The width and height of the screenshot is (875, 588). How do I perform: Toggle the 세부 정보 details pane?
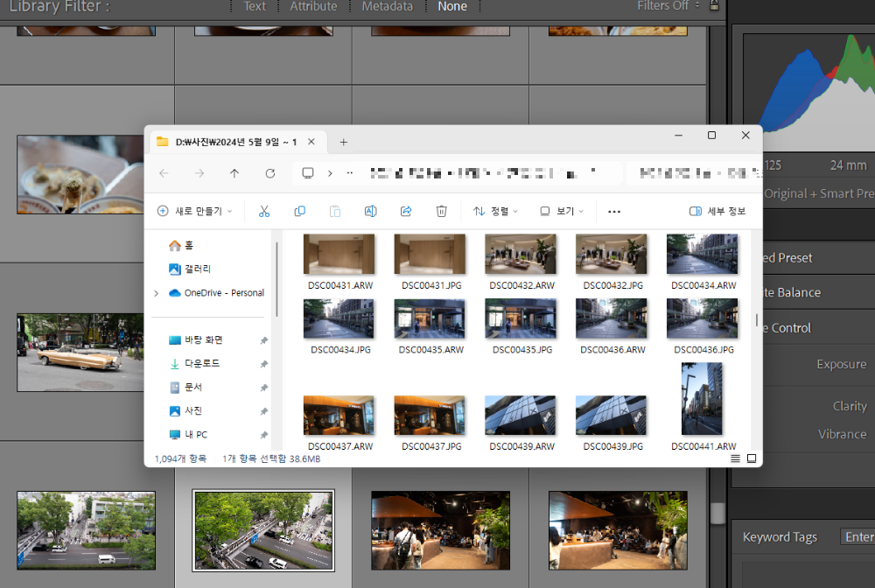click(717, 211)
